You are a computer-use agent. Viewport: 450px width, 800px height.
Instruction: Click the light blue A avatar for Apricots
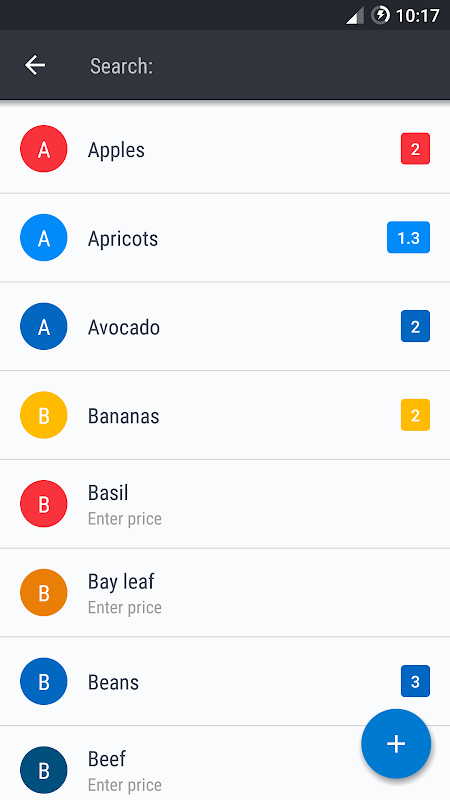[44, 238]
